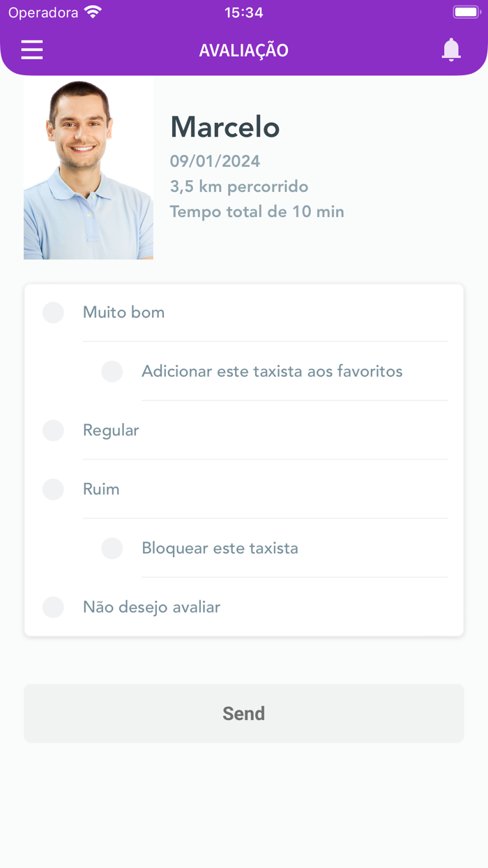
Task: Click the trip date 09/01/2024
Action: (x=215, y=160)
